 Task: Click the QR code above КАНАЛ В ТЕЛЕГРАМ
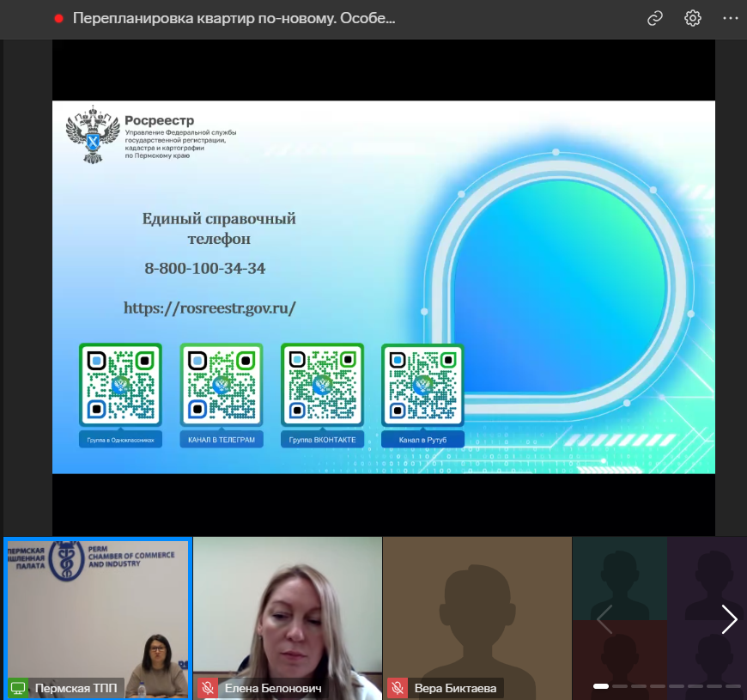tap(221, 384)
